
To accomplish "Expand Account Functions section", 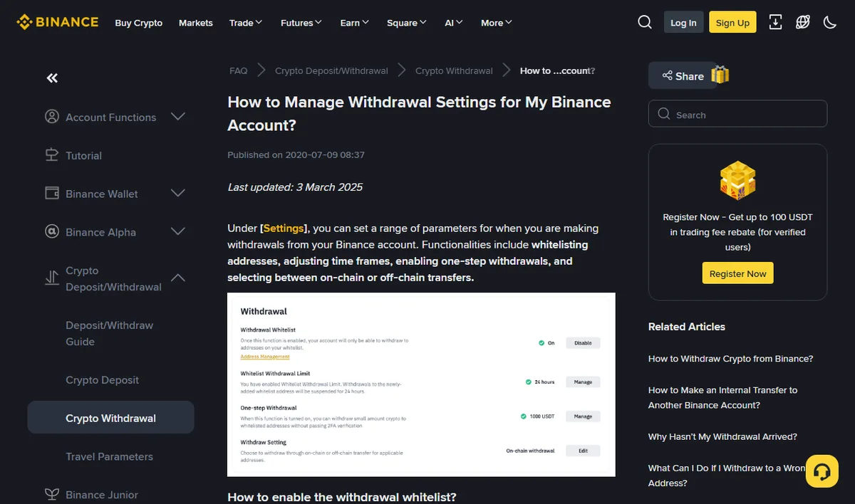I will [x=178, y=117].
